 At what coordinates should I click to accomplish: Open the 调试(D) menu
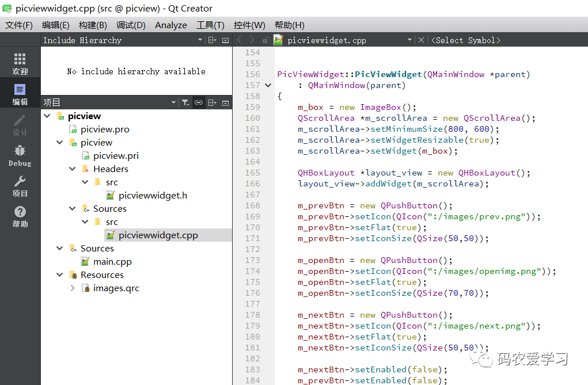click(x=131, y=25)
